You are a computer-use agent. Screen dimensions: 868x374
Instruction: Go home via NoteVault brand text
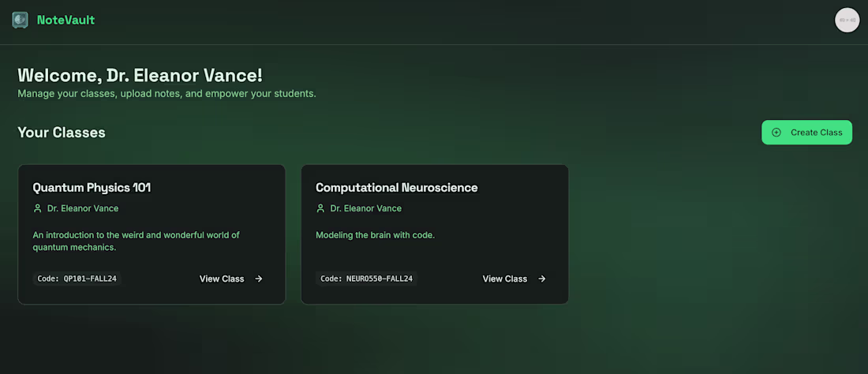click(65, 20)
